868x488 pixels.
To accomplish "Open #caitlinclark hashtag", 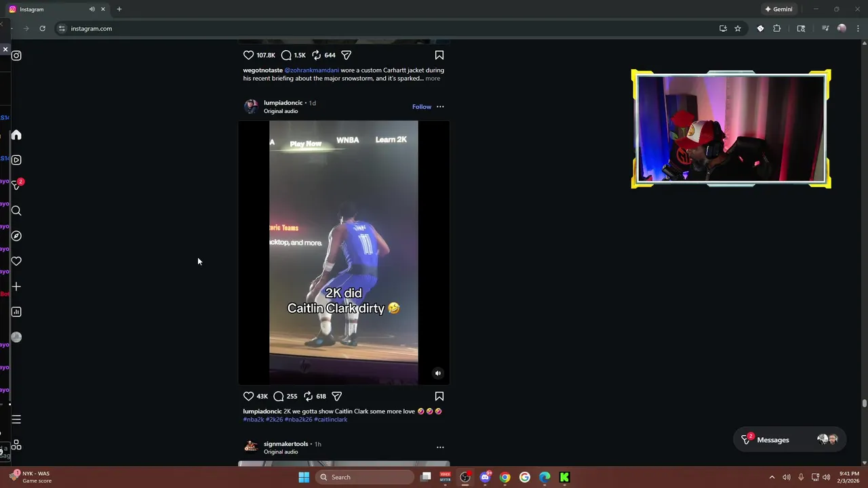I will click(331, 420).
